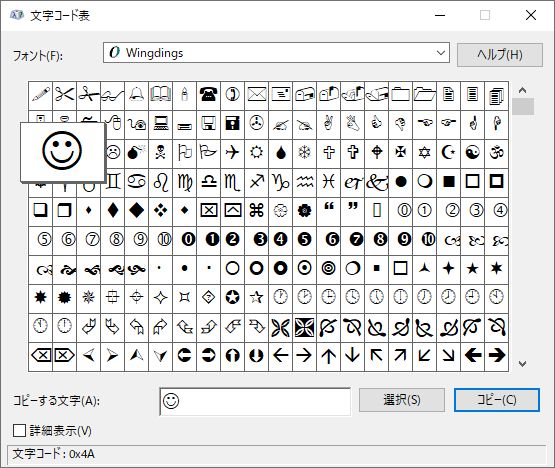Select the airplane character
The image size is (555, 468).
point(233,153)
